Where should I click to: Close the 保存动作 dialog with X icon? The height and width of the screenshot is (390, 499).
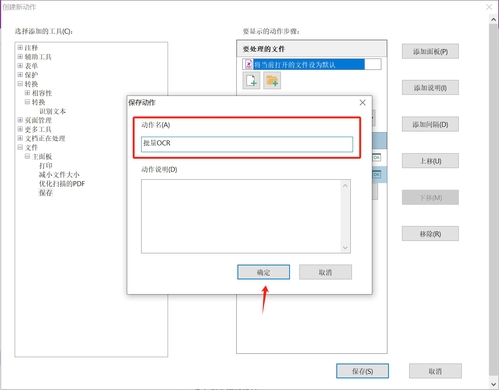pyautogui.click(x=363, y=102)
